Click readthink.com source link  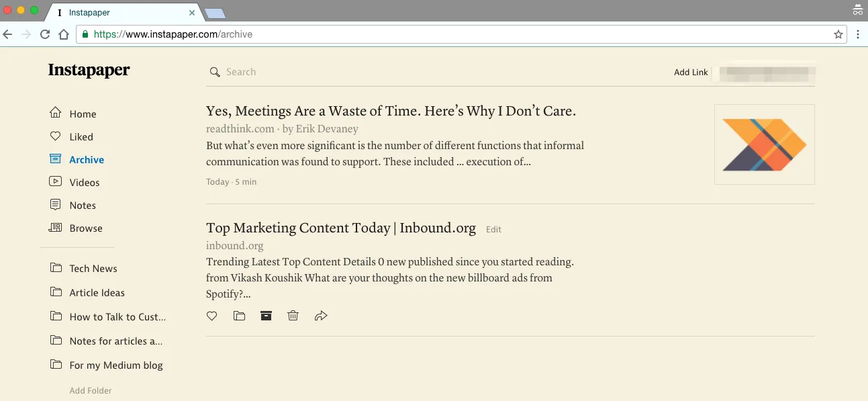click(x=240, y=129)
